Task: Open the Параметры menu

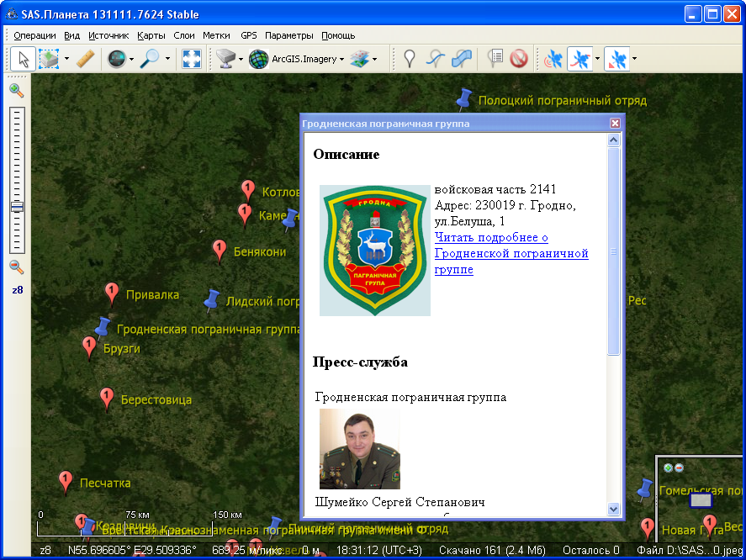Action: point(289,35)
